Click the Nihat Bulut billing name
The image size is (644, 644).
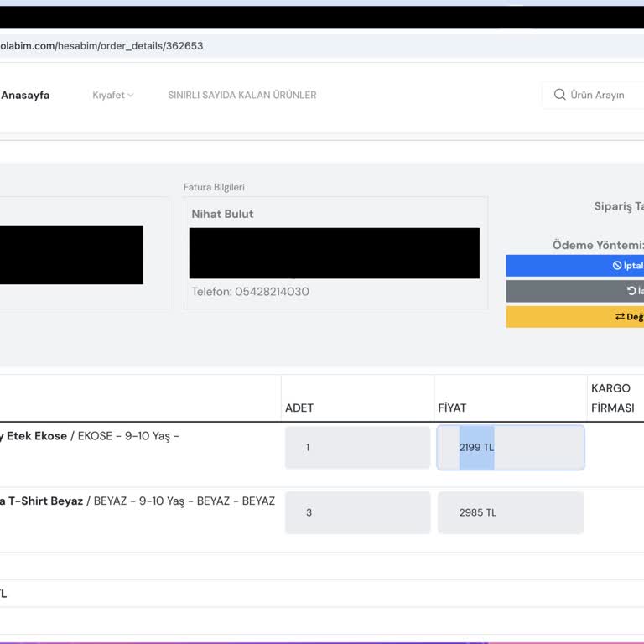[222, 214]
